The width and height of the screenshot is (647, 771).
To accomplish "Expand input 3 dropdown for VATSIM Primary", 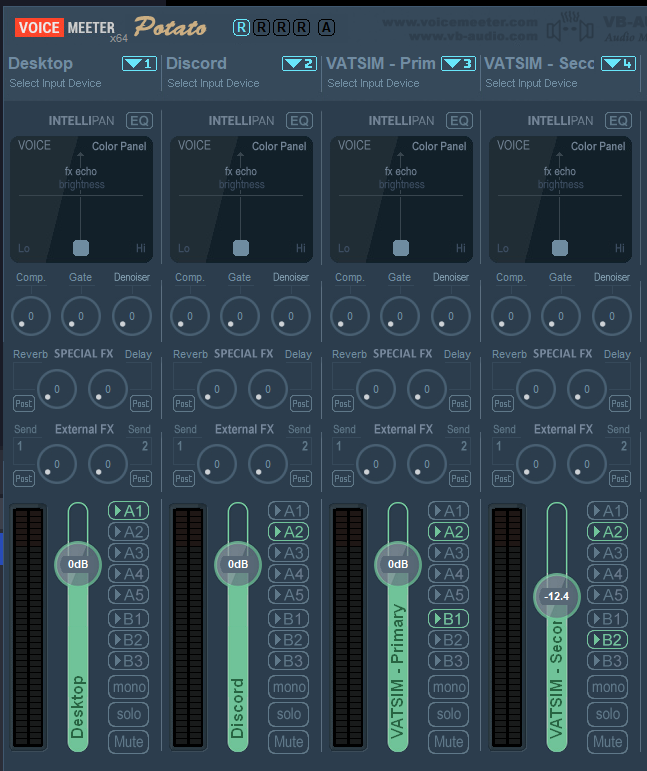I will [x=458, y=64].
